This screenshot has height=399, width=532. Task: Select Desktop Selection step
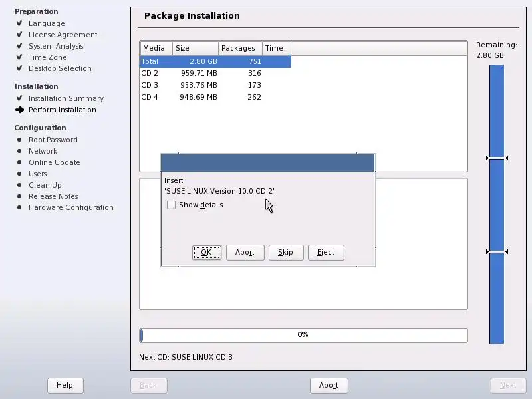[x=60, y=68]
